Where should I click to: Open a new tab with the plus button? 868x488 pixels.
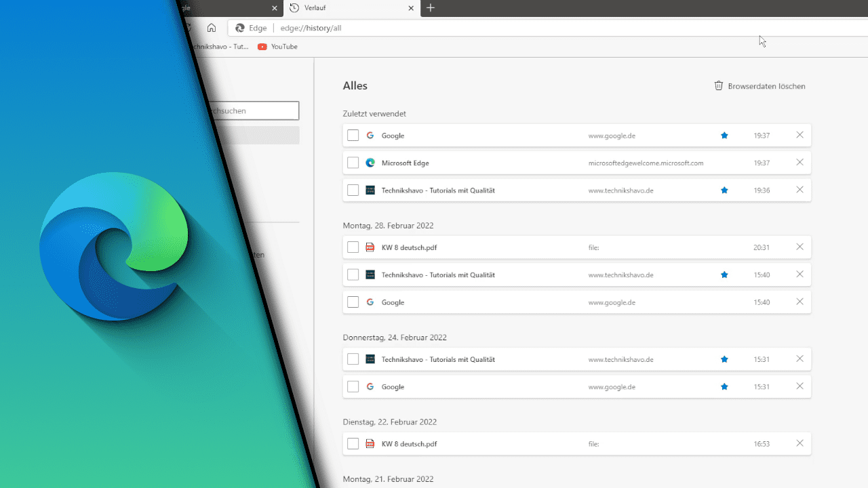(x=431, y=8)
